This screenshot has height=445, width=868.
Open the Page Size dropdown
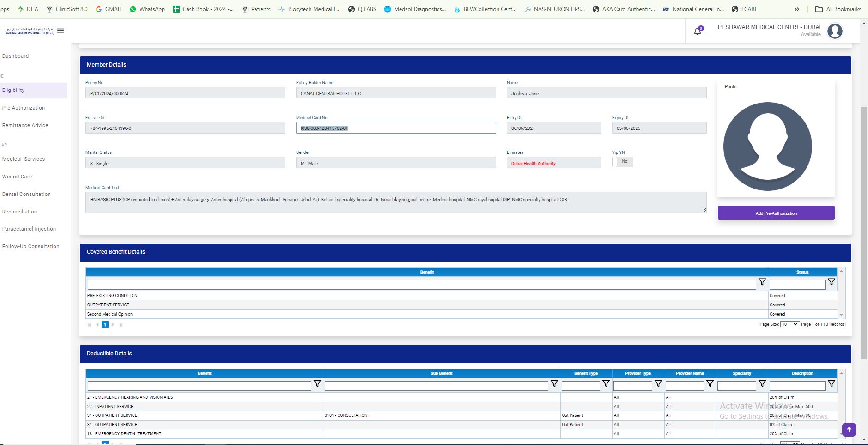(x=789, y=324)
